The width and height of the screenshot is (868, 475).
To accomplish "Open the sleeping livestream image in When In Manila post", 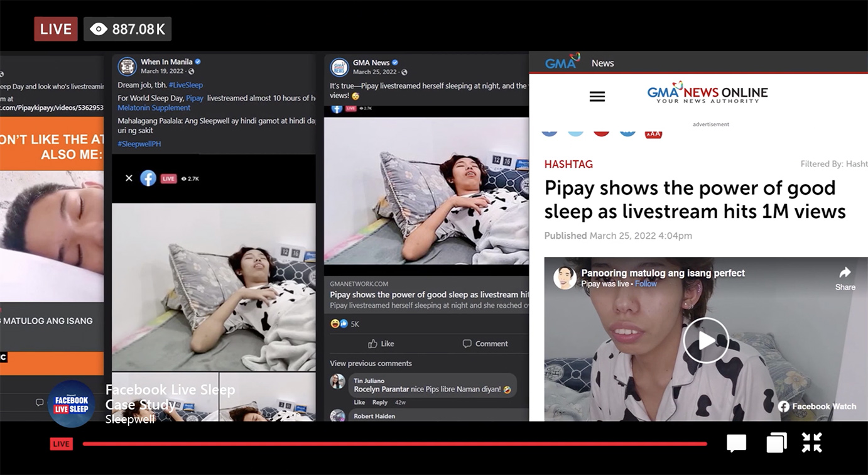I will click(x=214, y=287).
